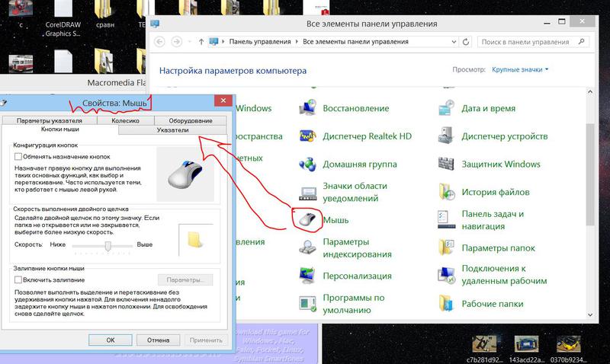The image size is (610, 364).
Task: Open the Подключения к удаленным рабочим icon
Action: 446,275
